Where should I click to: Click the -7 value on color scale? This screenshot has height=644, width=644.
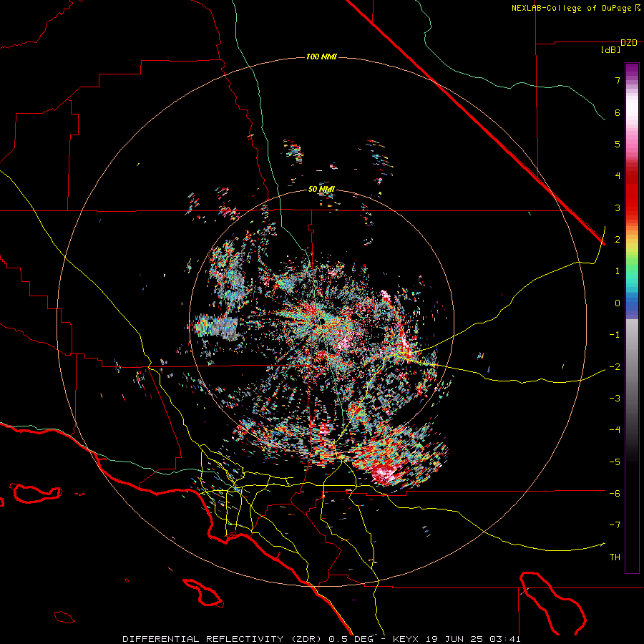pyautogui.click(x=615, y=525)
